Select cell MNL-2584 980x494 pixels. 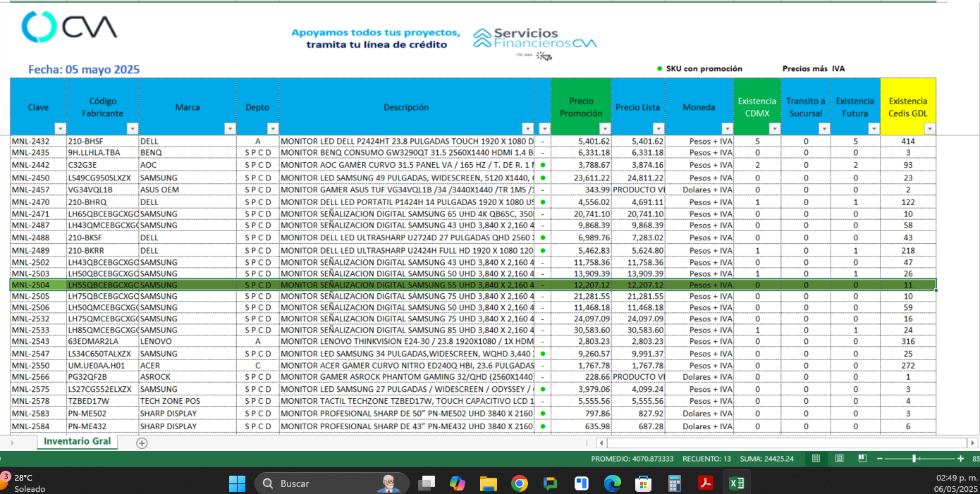click(x=38, y=426)
